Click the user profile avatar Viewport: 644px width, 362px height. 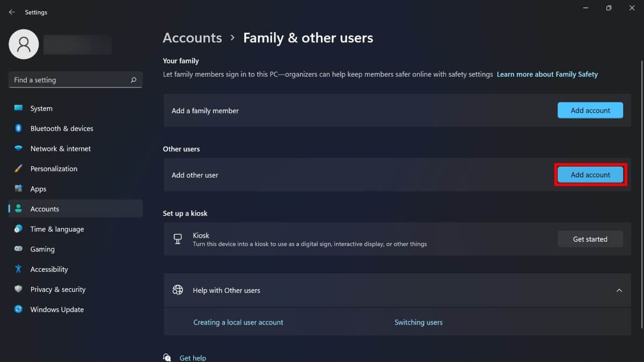pyautogui.click(x=24, y=44)
